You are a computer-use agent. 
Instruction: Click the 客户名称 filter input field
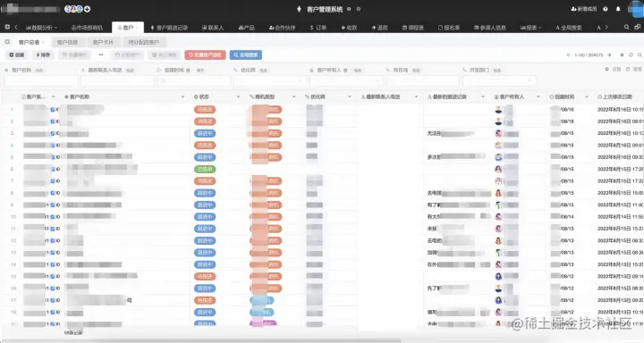41,80
